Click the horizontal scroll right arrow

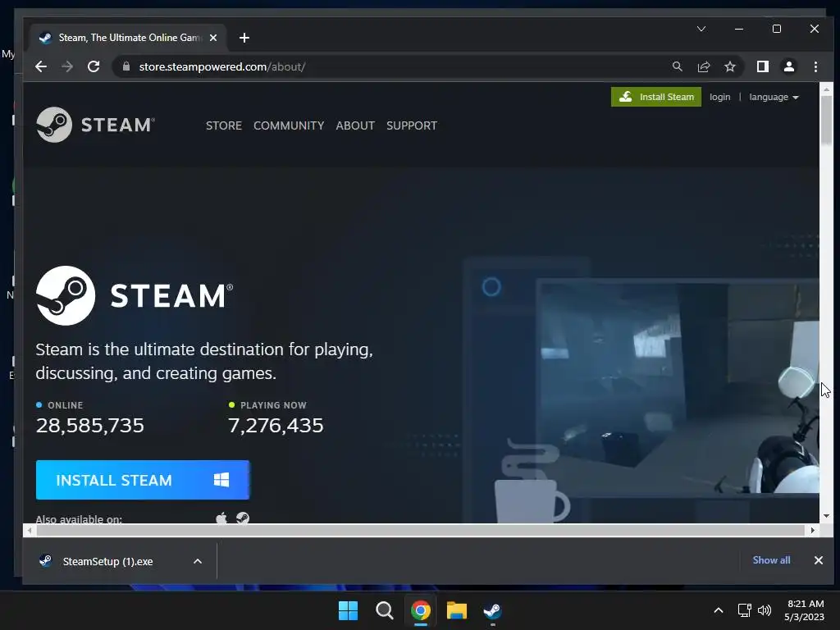click(813, 531)
